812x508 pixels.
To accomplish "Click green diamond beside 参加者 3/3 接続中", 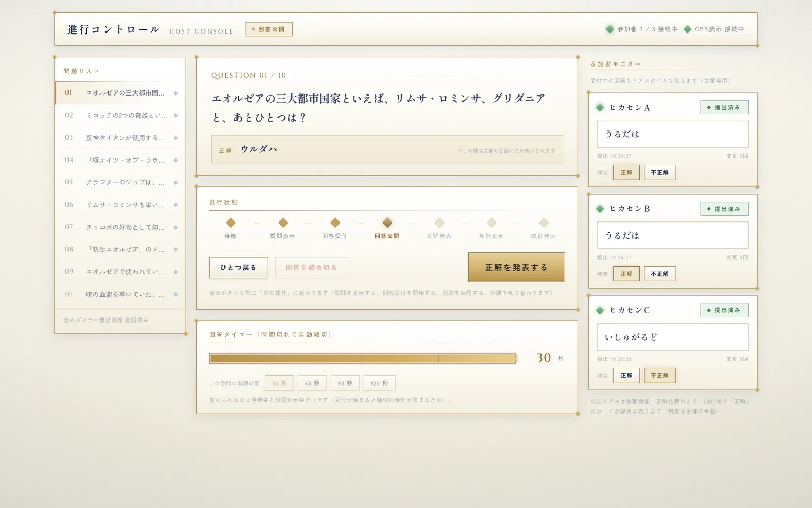I will pyautogui.click(x=610, y=29).
